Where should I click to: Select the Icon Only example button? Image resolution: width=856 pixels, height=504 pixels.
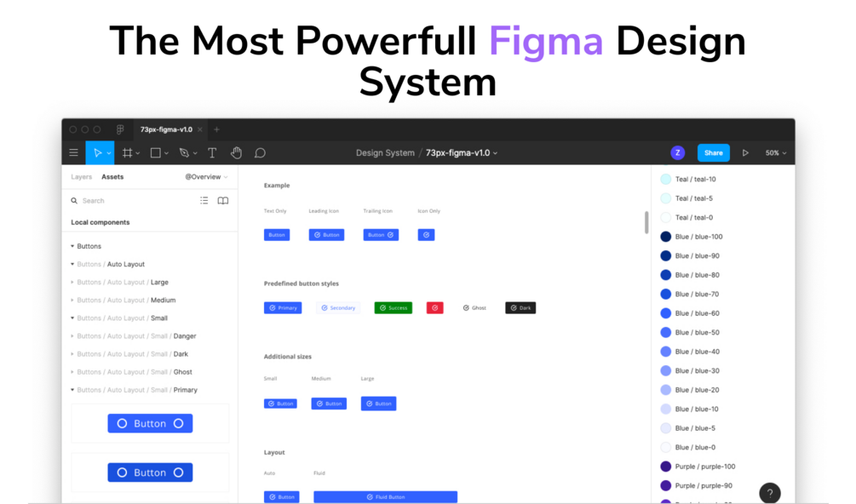(426, 234)
